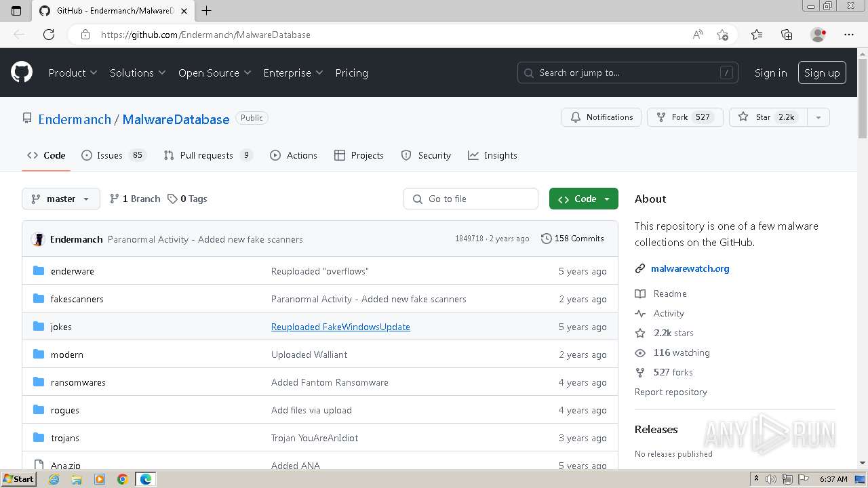Click the 1 Branch link

(x=135, y=199)
